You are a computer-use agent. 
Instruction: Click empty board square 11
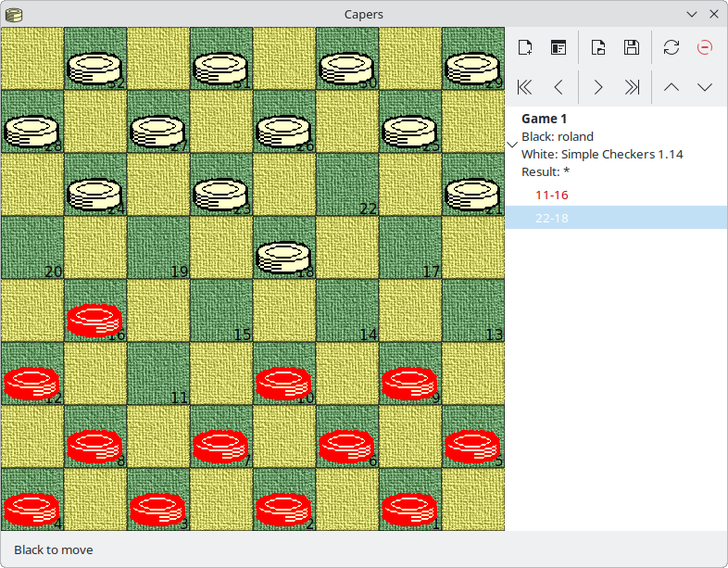[157, 373]
